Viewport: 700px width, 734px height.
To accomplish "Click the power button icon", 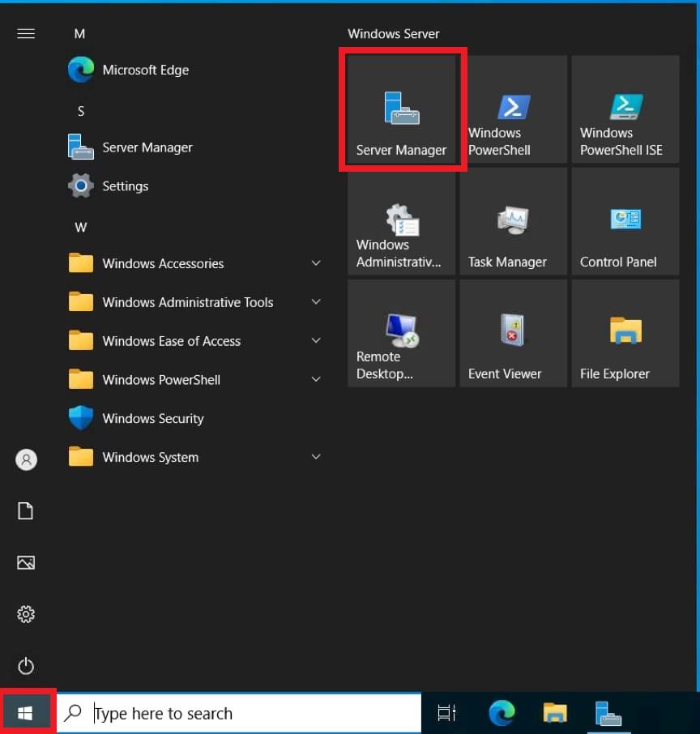I will 26,666.
